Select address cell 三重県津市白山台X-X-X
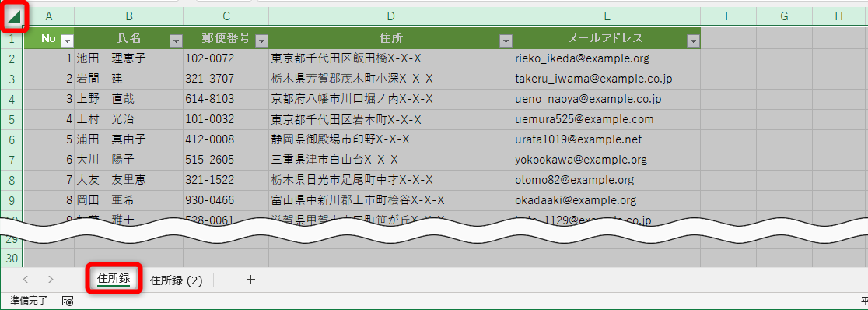868x310 pixels. pyautogui.click(x=390, y=160)
